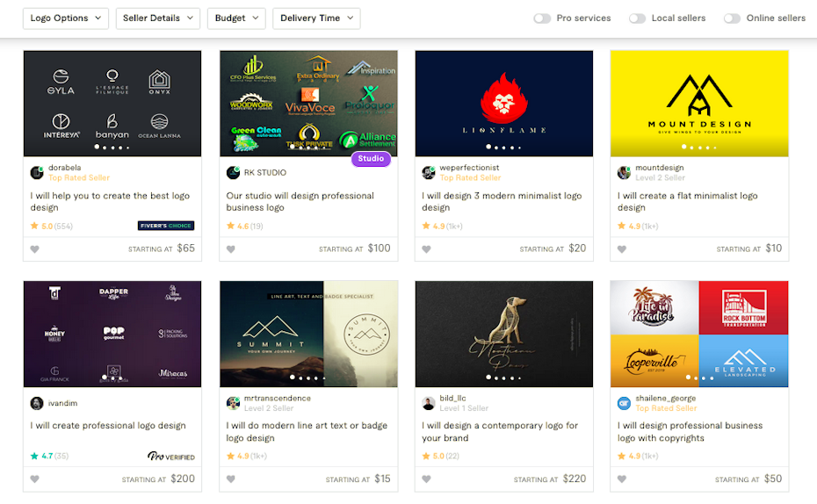Click bild_llc seller avatar icon
This screenshot has height=504, width=817.
coord(429,403)
